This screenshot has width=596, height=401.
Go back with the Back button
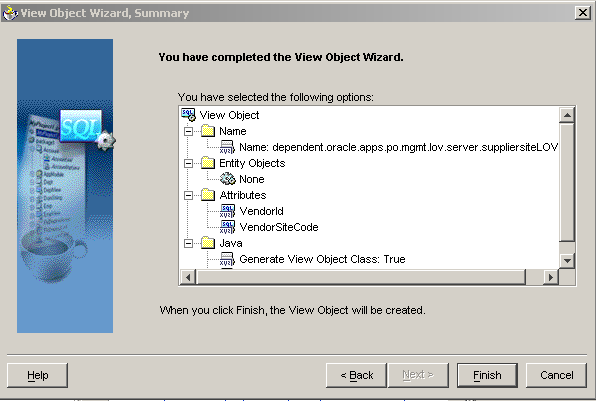point(356,375)
